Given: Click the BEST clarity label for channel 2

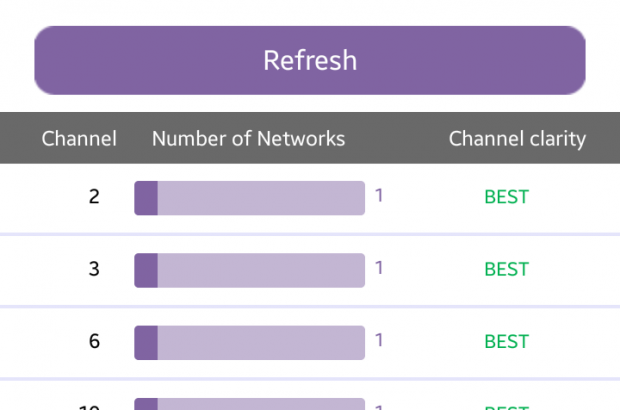Looking at the screenshot, I should [x=506, y=197].
